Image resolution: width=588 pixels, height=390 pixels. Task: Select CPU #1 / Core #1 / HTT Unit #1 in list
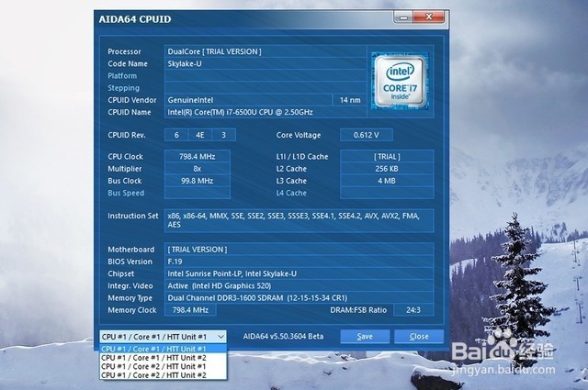(164, 349)
